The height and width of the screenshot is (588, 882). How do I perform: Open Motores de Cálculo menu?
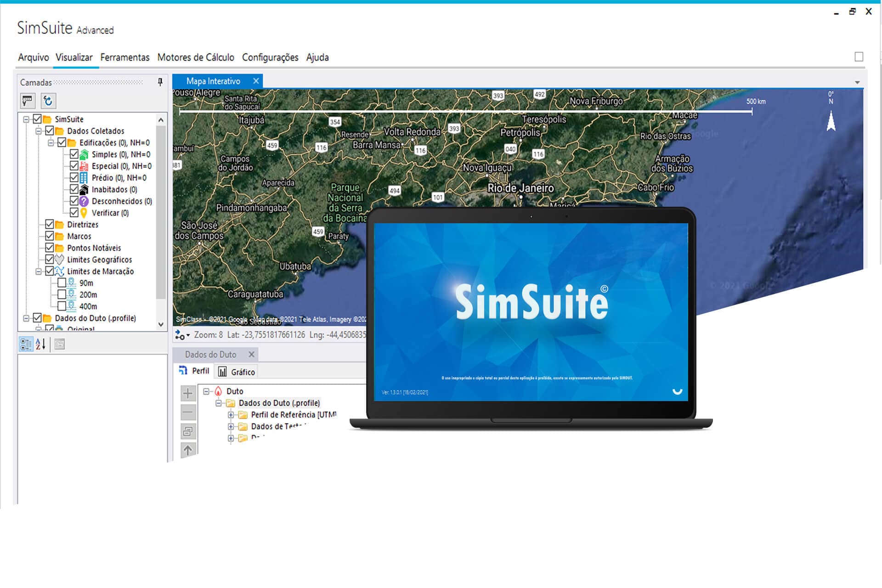tap(196, 57)
